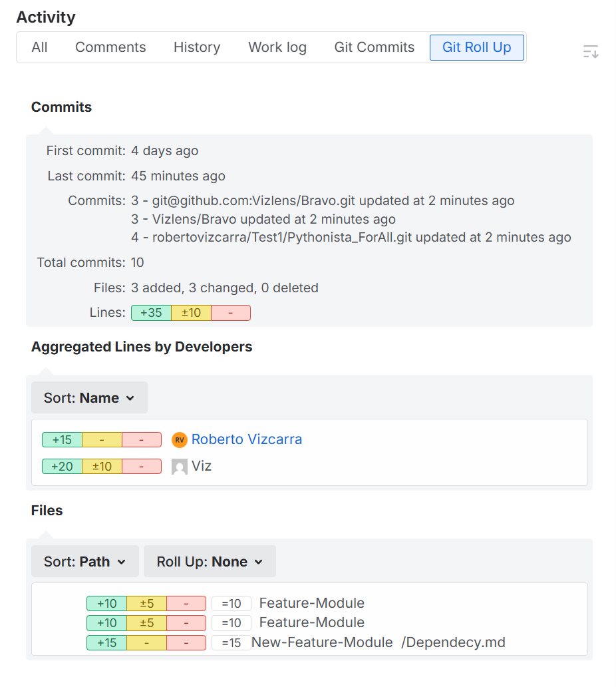Expand the Sort: Path dropdown in Files
The image size is (616, 687).
coord(85,562)
